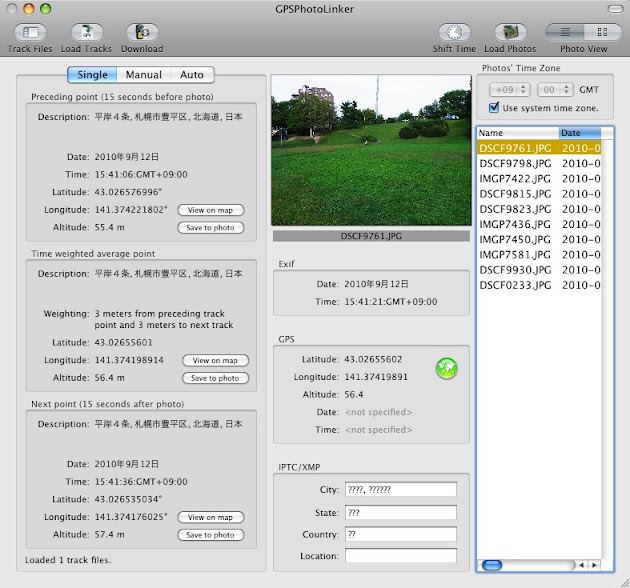Open the Shift Time tool
630x588 pixels.
click(453, 34)
